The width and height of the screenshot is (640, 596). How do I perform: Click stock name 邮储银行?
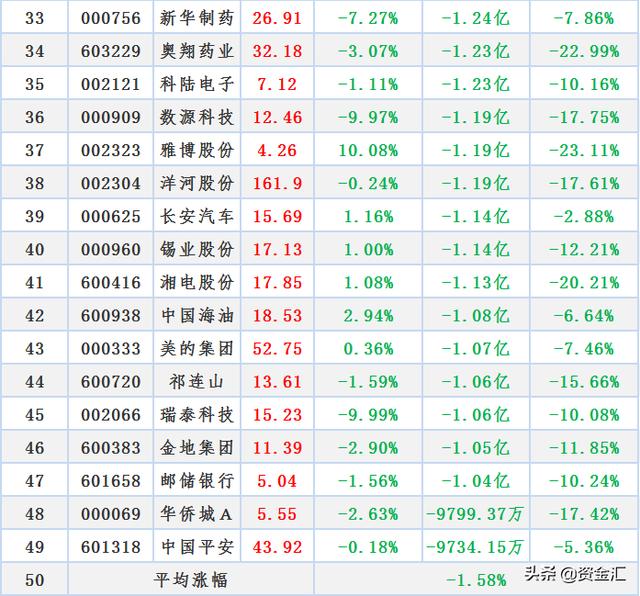tap(197, 481)
